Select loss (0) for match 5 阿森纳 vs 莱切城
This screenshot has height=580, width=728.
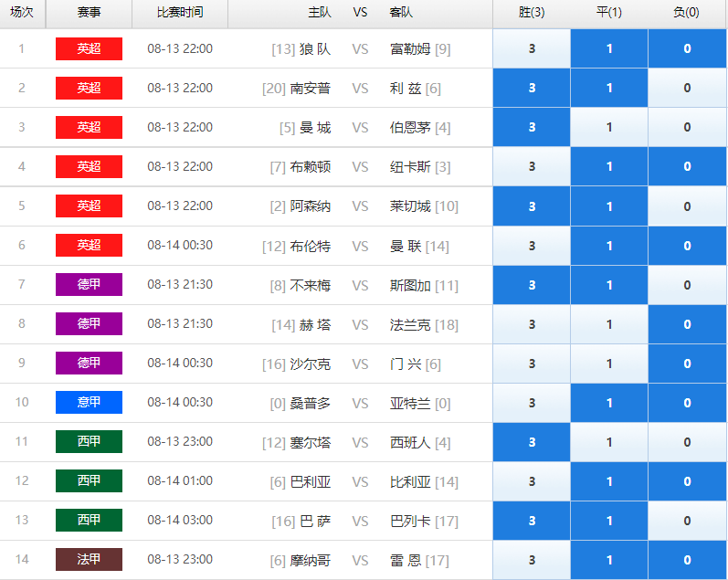687,206
